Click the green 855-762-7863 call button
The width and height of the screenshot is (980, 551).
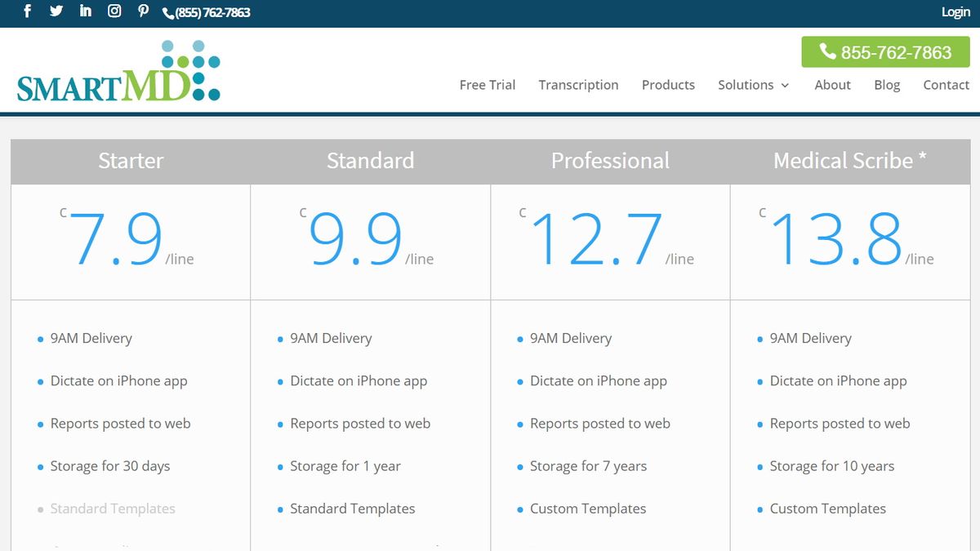(886, 51)
